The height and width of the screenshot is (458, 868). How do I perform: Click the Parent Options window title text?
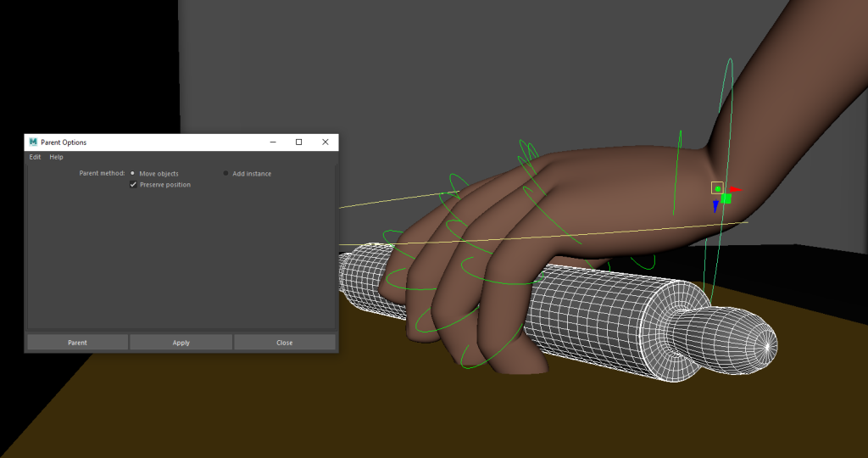click(x=64, y=142)
